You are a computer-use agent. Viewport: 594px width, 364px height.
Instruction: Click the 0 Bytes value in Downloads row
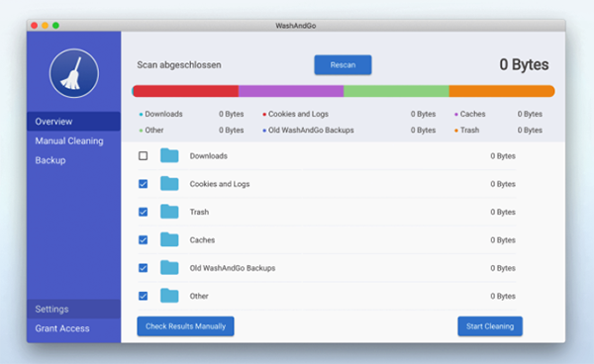tap(503, 156)
